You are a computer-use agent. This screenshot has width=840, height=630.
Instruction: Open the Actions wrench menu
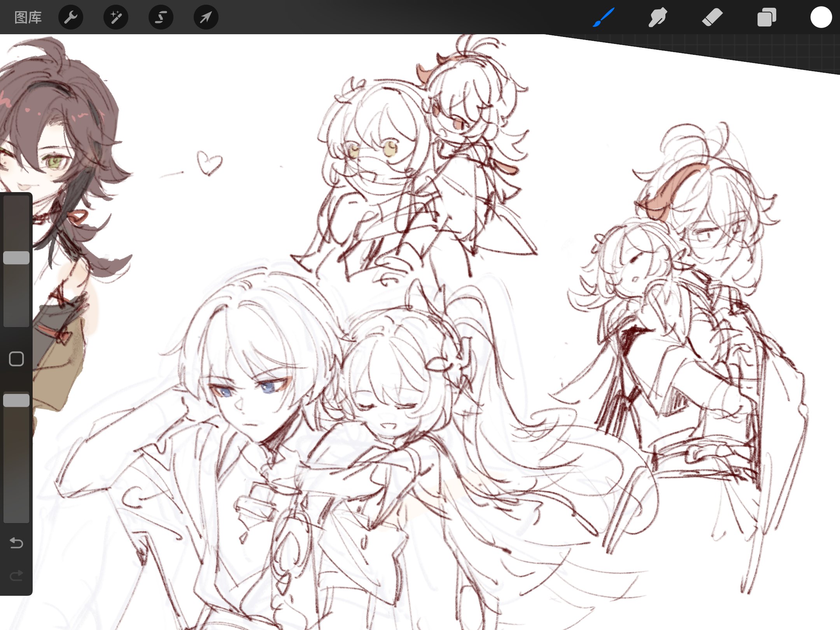71,17
